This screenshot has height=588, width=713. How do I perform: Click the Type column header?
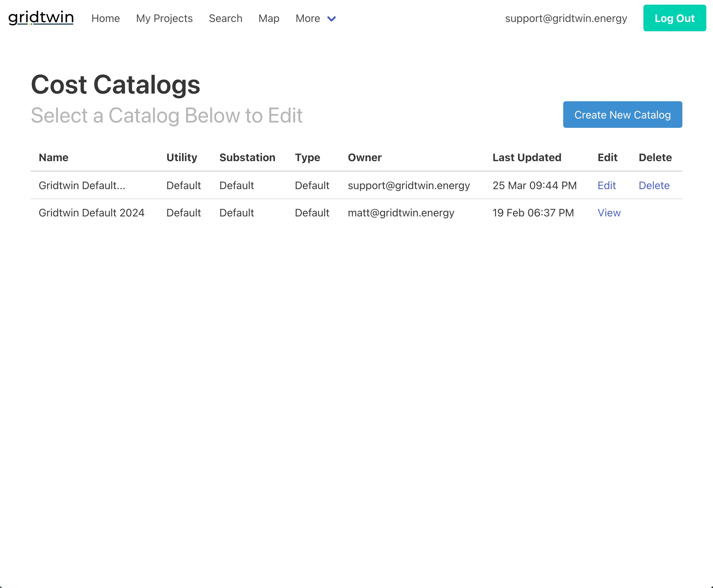[307, 157]
